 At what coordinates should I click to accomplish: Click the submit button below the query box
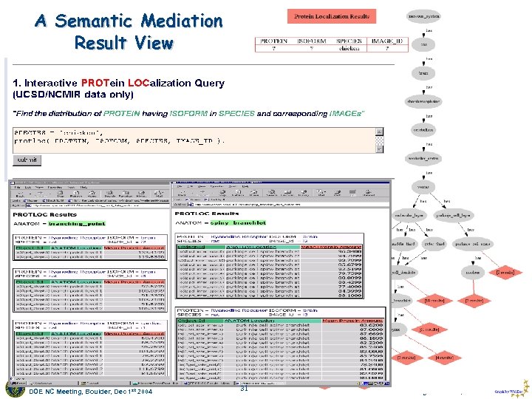coord(27,160)
